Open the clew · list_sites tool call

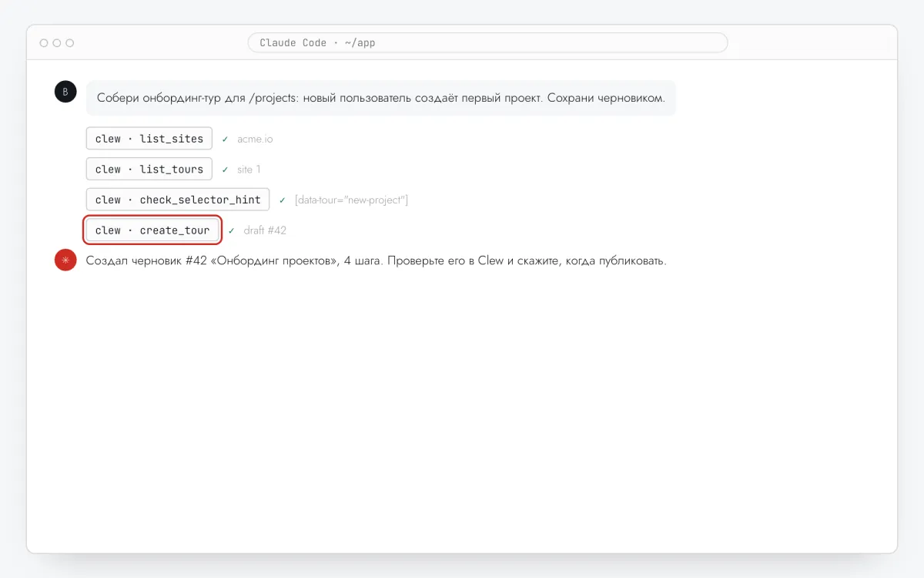click(149, 139)
